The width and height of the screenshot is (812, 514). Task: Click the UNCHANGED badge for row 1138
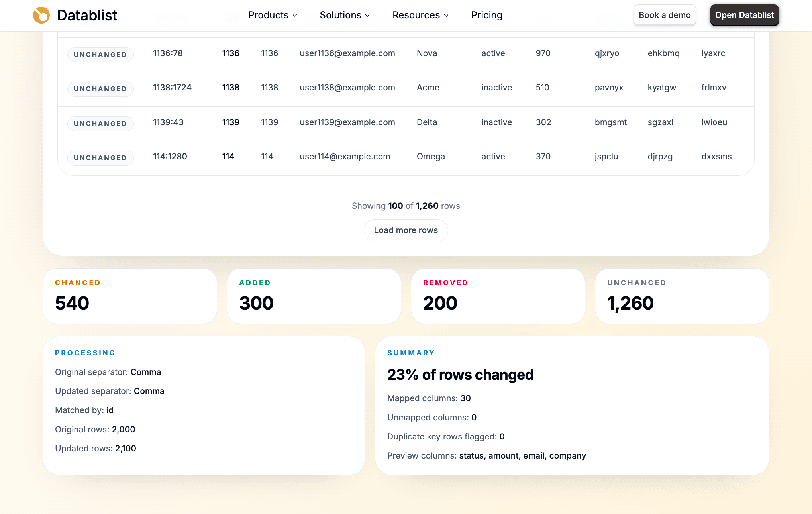[100, 89]
